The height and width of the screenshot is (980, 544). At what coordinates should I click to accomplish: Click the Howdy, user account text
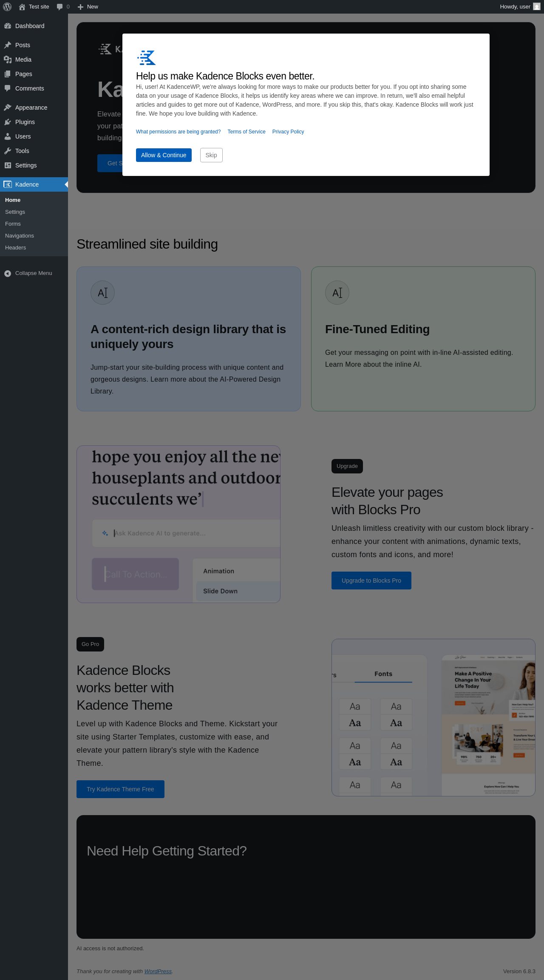pos(515,7)
